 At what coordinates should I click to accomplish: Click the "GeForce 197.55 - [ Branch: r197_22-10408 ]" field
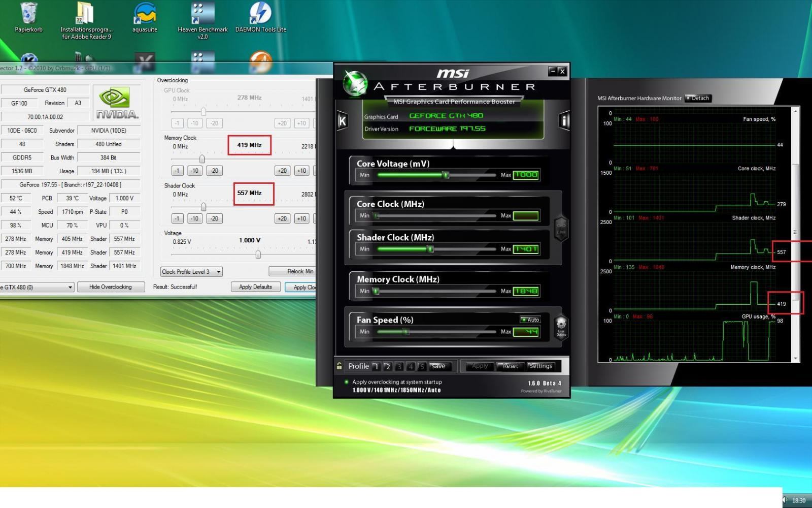pyautogui.click(x=70, y=184)
